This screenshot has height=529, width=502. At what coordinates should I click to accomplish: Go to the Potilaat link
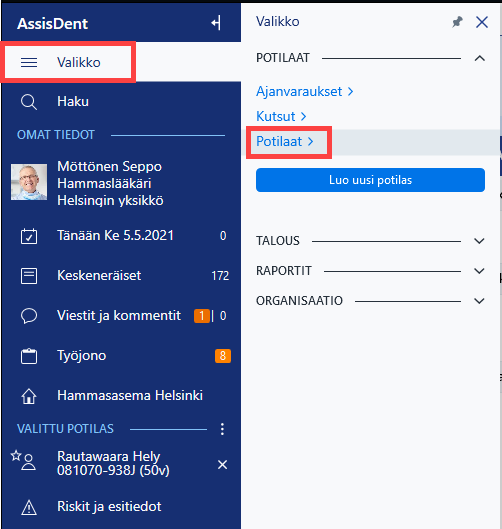285,141
